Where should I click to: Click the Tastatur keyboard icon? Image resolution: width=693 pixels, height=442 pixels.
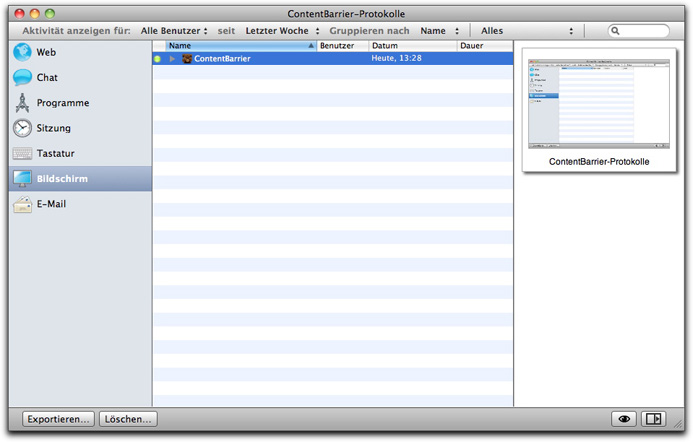tap(22, 153)
